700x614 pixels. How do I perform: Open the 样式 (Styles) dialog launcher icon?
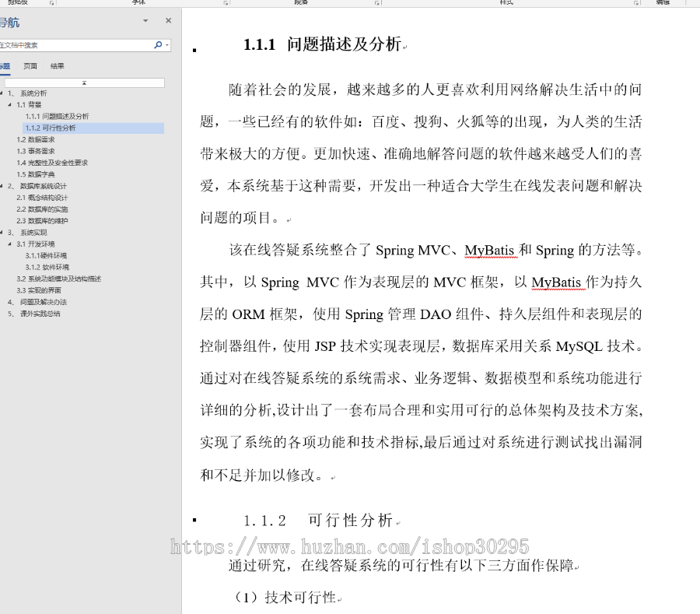pos(638,4)
